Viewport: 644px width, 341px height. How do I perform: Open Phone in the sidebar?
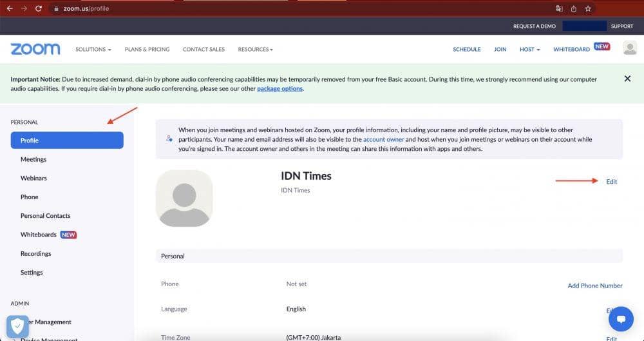click(29, 197)
